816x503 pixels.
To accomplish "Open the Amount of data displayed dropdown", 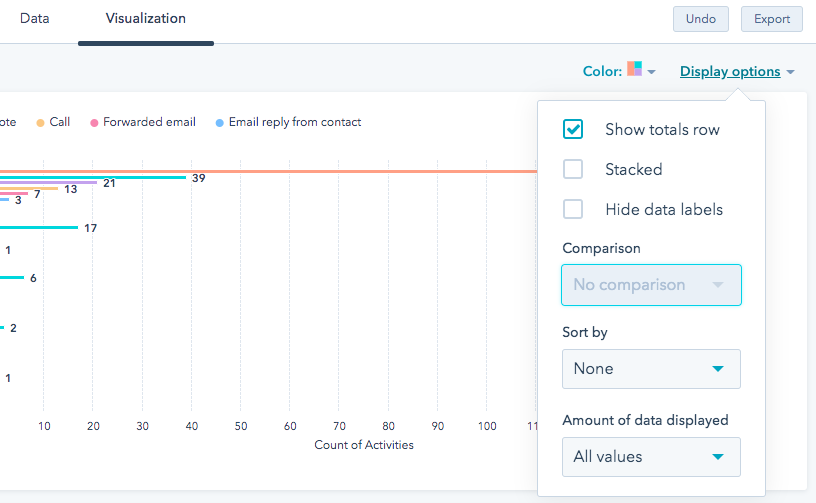I will click(651, 457).
